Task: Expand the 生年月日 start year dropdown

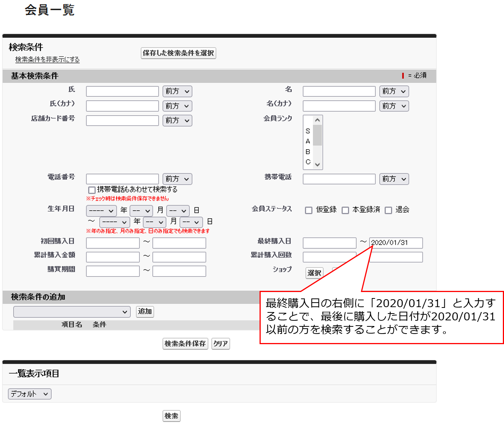Action: click(x=101, y=211)
